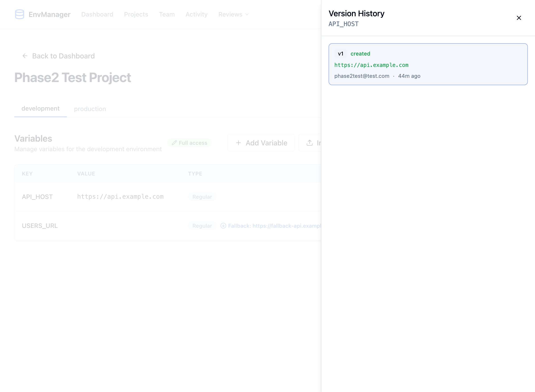Open the Team section

(167, 14)
